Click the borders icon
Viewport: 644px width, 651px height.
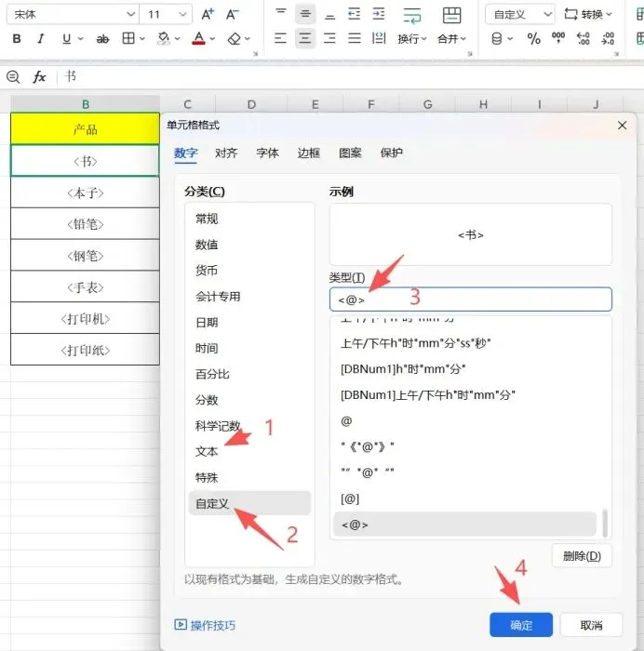tap(128, 39)
